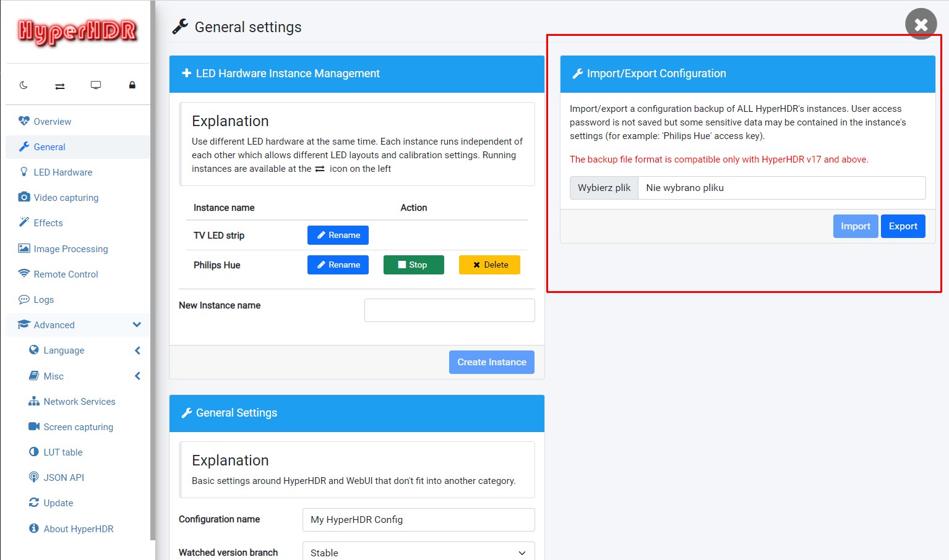Open Watched version branch dropdown
The image size is (949, 560).
[418, 553]
